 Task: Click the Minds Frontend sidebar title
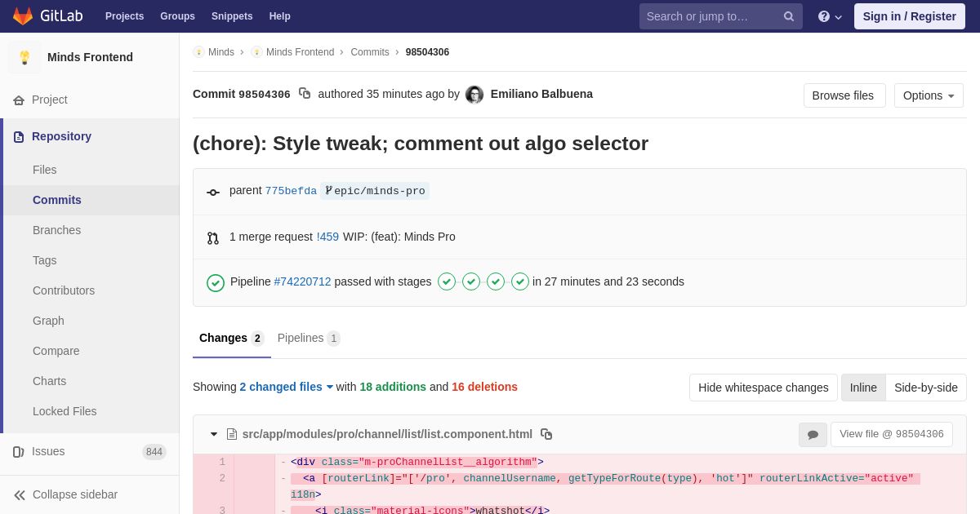click(90, 57)
